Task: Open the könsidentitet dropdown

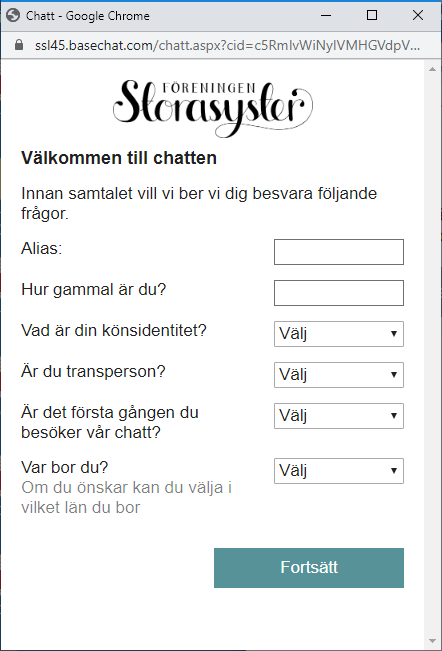Action: (x=339, y=333)
